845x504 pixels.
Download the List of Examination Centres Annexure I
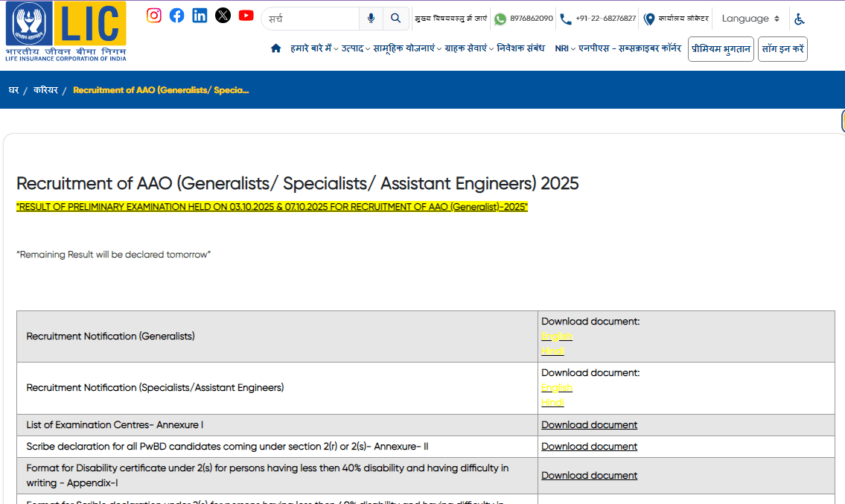click(x=589, y=424)
